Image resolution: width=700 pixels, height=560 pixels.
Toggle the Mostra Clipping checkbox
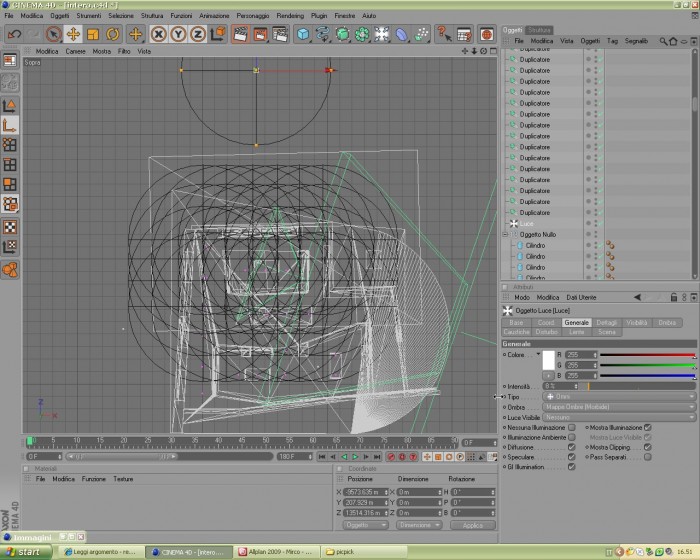pos(647,447)
